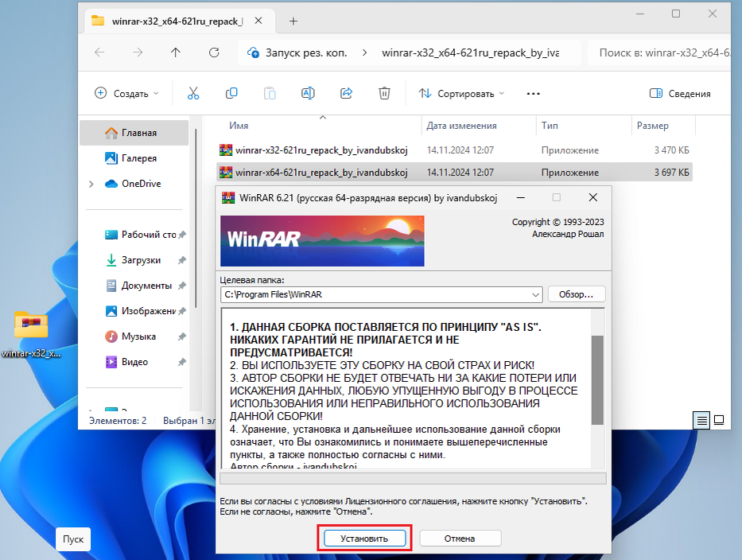Click the Запуск рез. коп. breadcrumb
This screenshot has height=560, width=742.
click(306, 52)
